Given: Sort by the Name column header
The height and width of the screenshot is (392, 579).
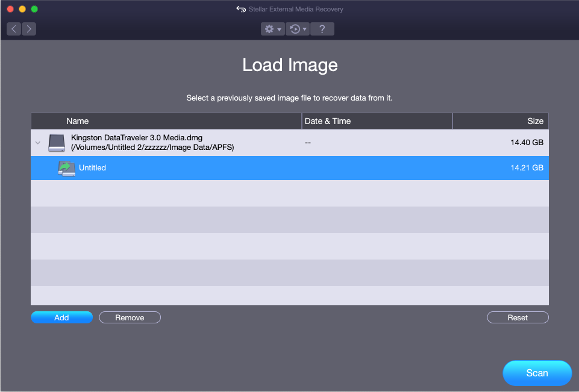Looking at the screenshot, I should click(166, 121).
